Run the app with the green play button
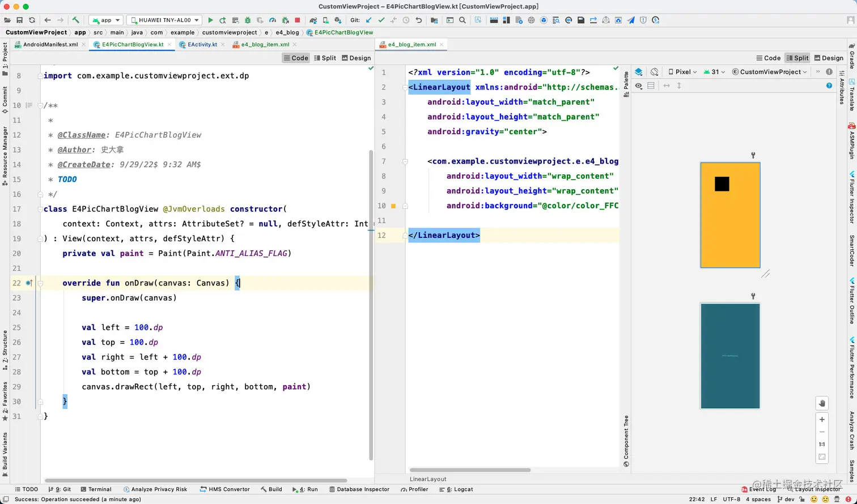Image resolution: width=857 pixels, height=504 pixels. 210,20
